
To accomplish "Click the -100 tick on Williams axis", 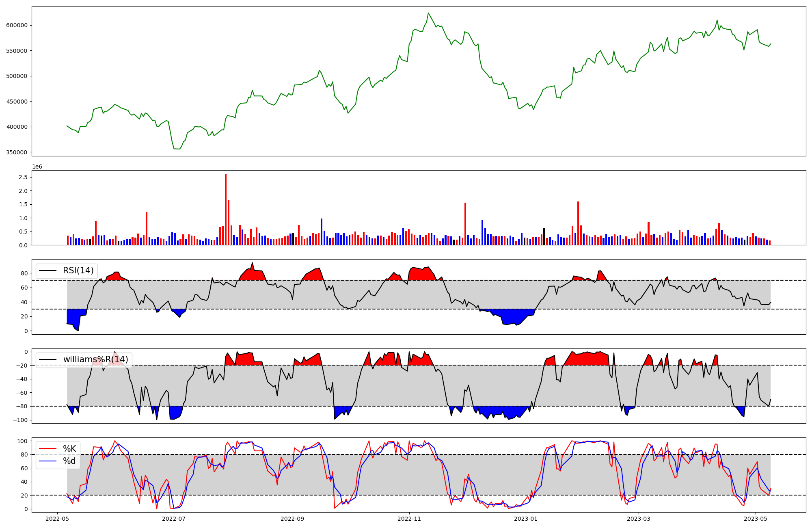I will click(x=19, y=420).
